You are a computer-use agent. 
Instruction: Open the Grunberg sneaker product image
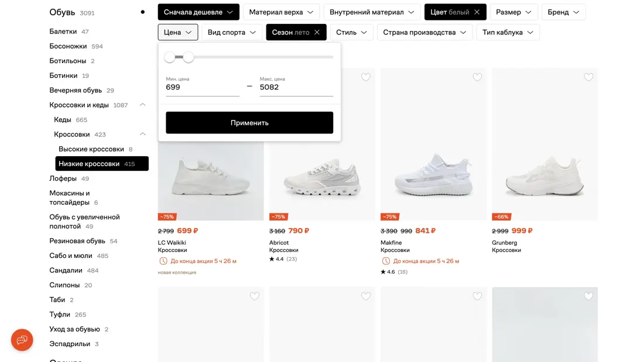[544, 175]
